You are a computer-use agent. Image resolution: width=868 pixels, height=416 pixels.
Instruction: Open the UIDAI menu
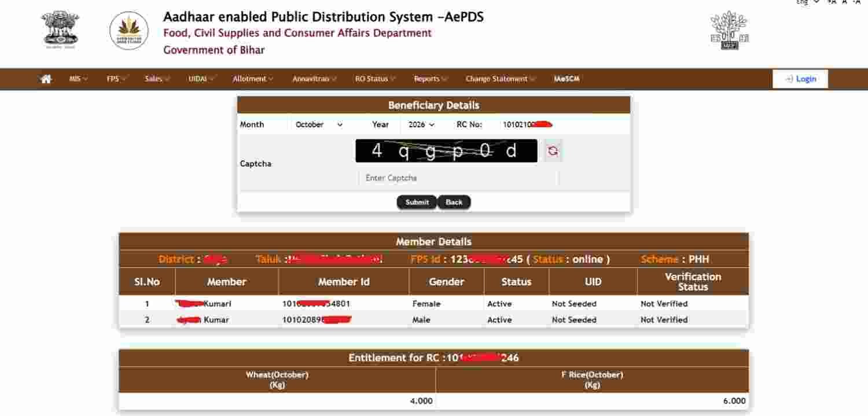point(201,79)
